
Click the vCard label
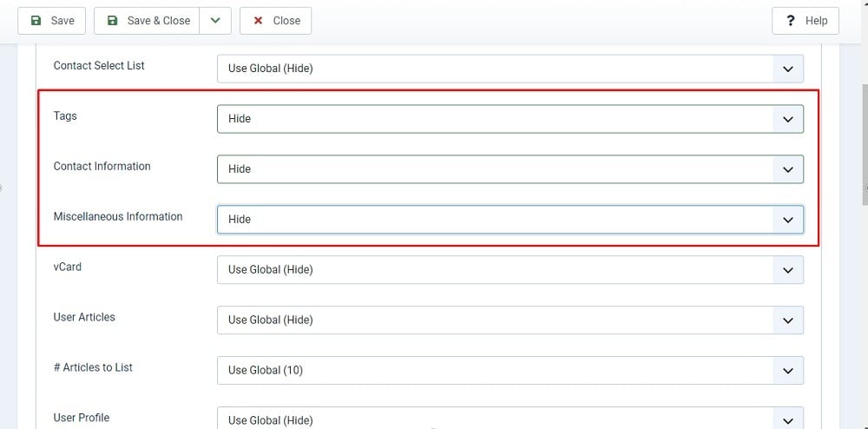(x=67, y=267)
